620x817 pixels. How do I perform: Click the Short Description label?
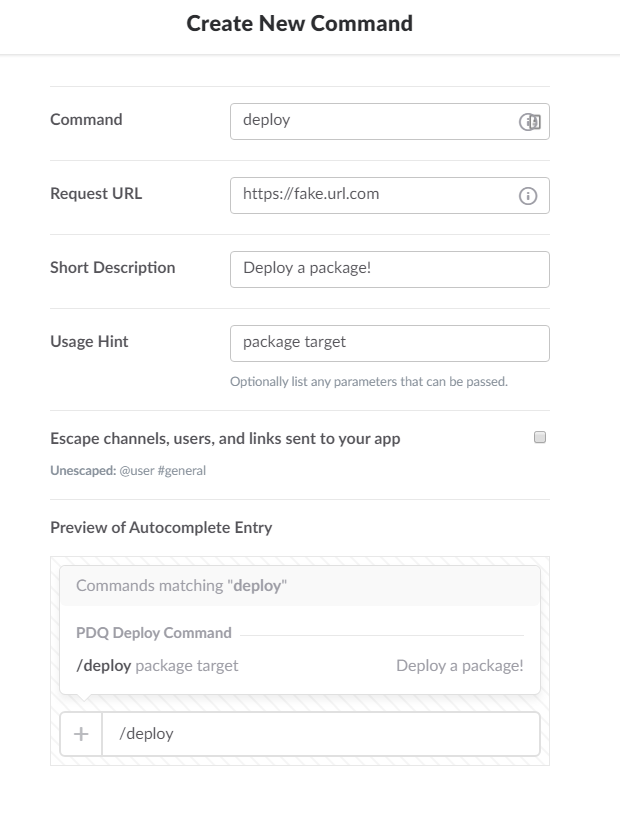coord(112,268)
